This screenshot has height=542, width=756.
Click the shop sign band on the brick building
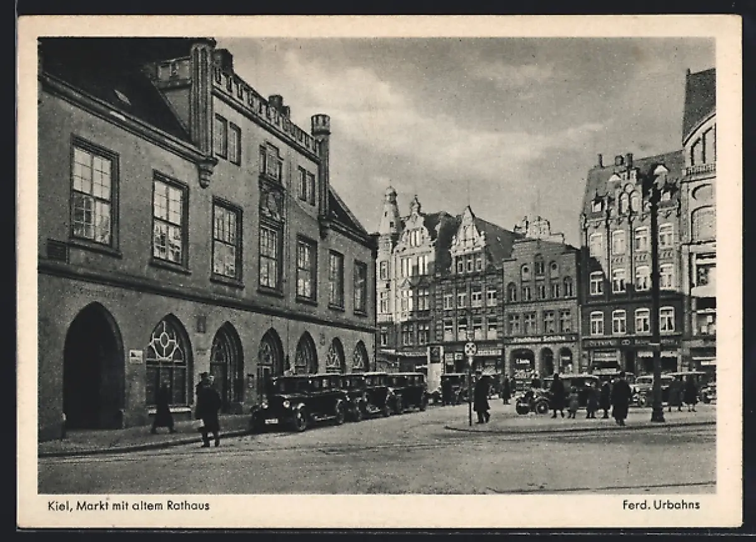pos(541,339)
